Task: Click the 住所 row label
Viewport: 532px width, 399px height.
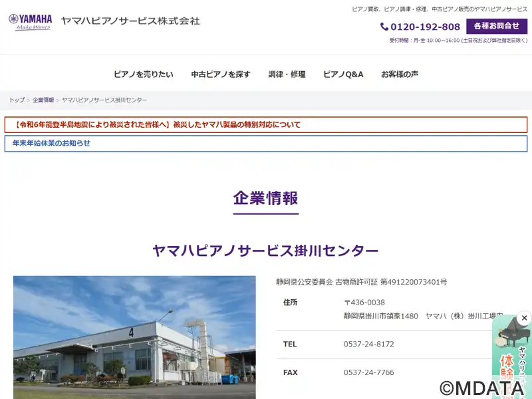Action: tap(290, 303)
